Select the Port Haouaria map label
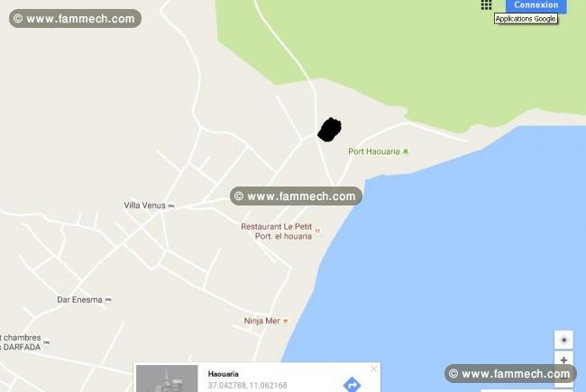Screen dimensions: 586x392 [x=374, y=151]
